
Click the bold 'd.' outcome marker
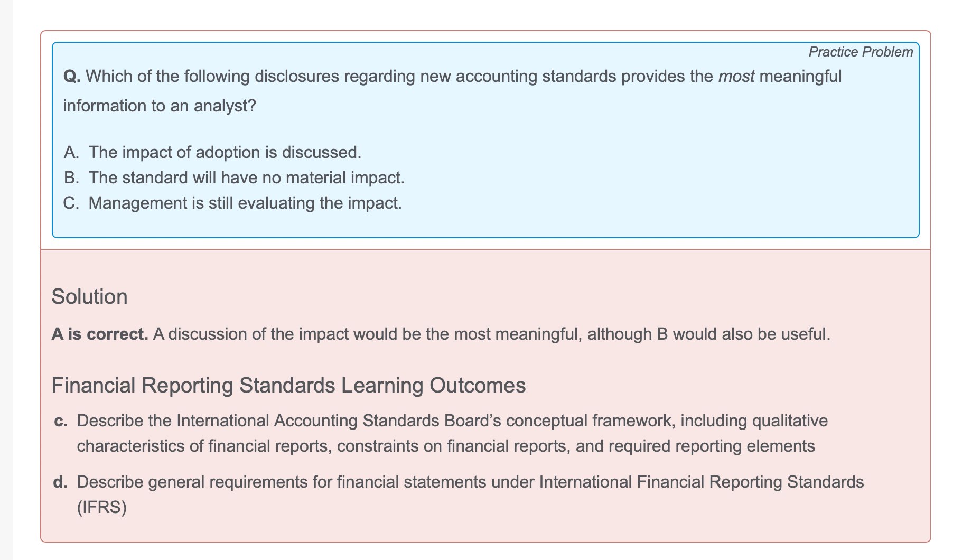pos(61,482)
